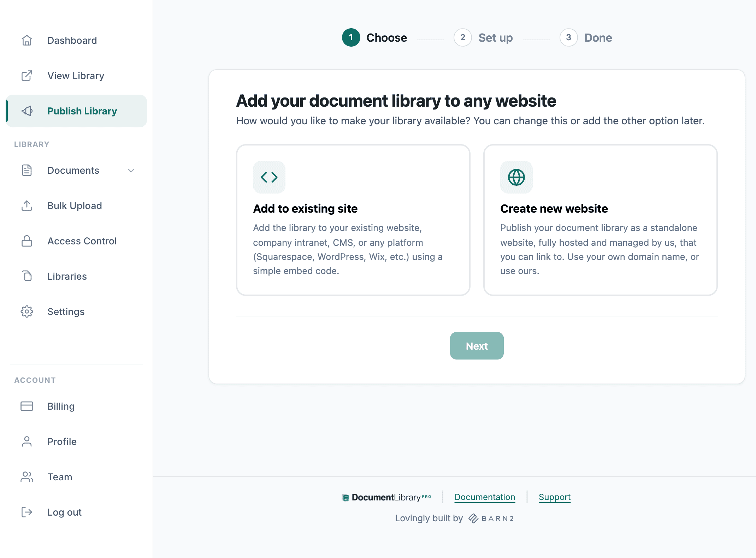Click the Next button
Screen dimensions: 756x558
(x=477, y=346)
